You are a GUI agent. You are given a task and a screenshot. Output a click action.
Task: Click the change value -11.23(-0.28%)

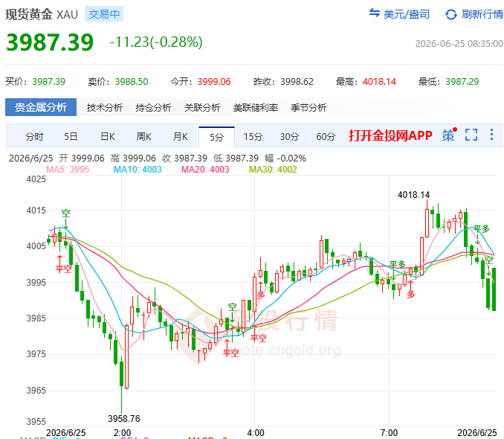point(156,42)
